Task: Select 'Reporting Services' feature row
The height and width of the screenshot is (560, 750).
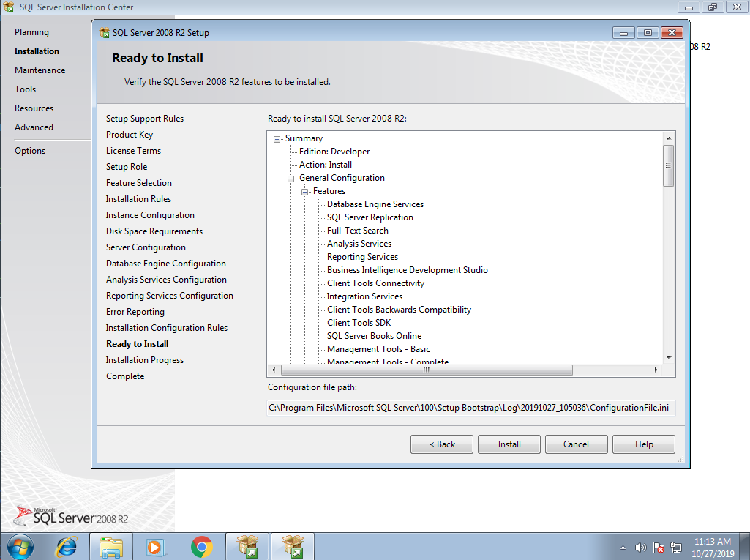Action: pyautogui.click(x=363, y=257)
